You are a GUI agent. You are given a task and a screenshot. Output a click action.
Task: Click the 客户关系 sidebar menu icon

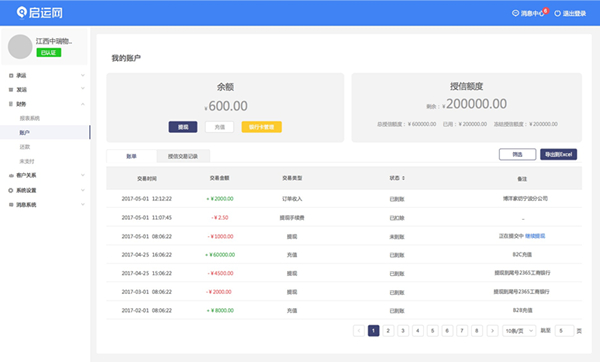pyautogui.click(x=11, y=176)
